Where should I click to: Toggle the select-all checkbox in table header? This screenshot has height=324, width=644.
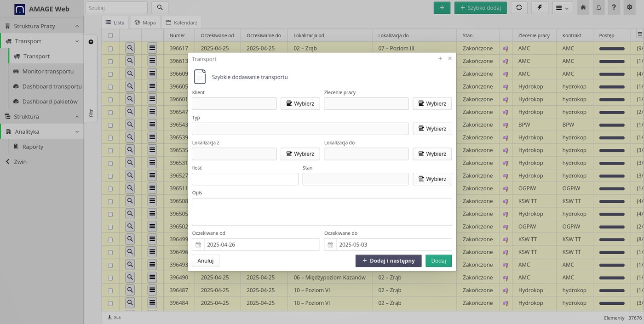click(x=110, y=35)
